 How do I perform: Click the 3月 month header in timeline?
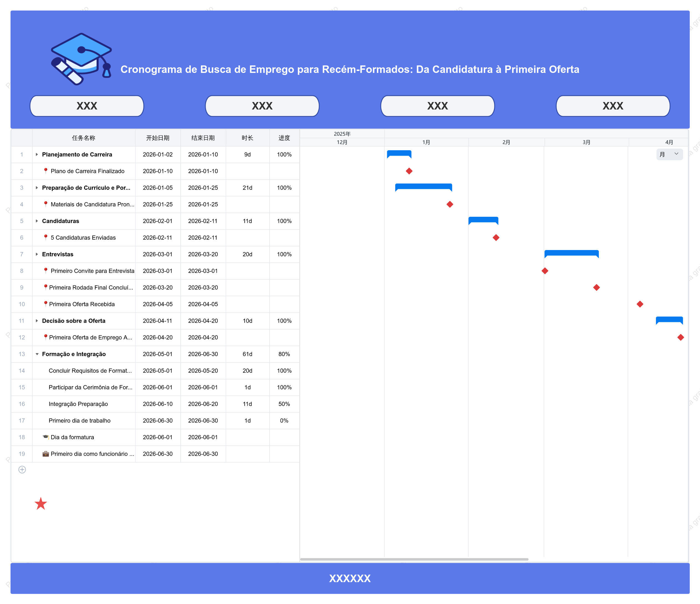pos(586,142)
